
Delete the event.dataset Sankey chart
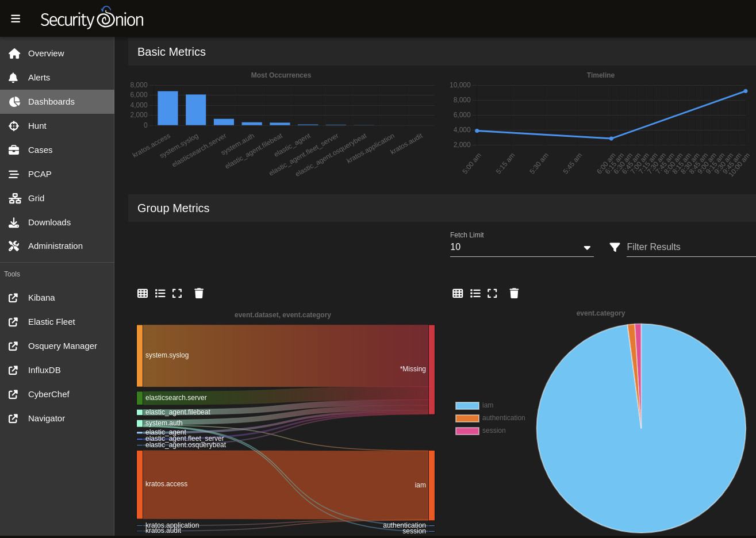(x=199, y=293)
